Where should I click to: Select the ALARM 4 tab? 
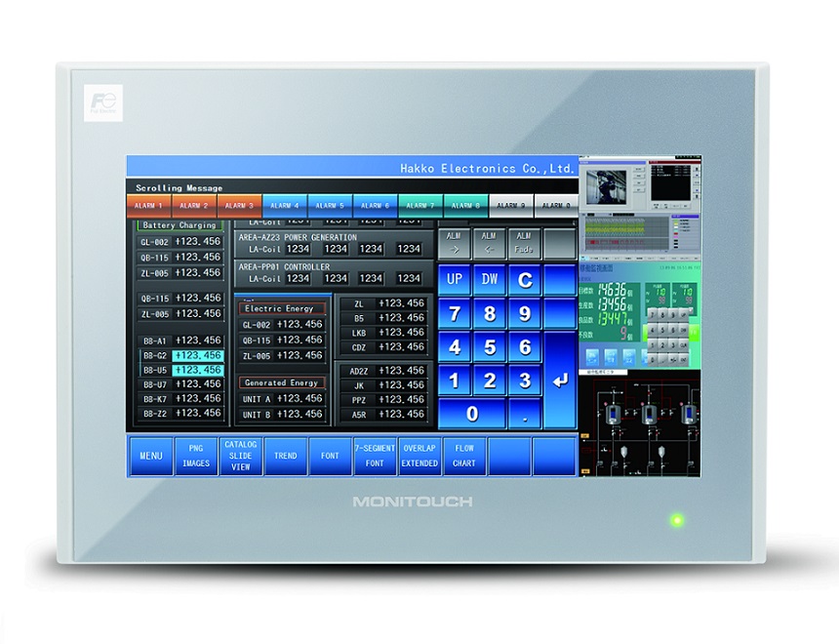(x=284, y=206)
